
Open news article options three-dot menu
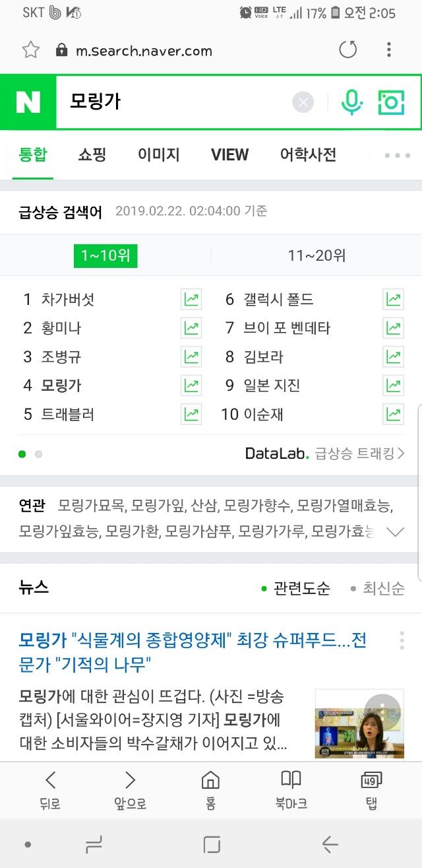click(x=402, y=641)
